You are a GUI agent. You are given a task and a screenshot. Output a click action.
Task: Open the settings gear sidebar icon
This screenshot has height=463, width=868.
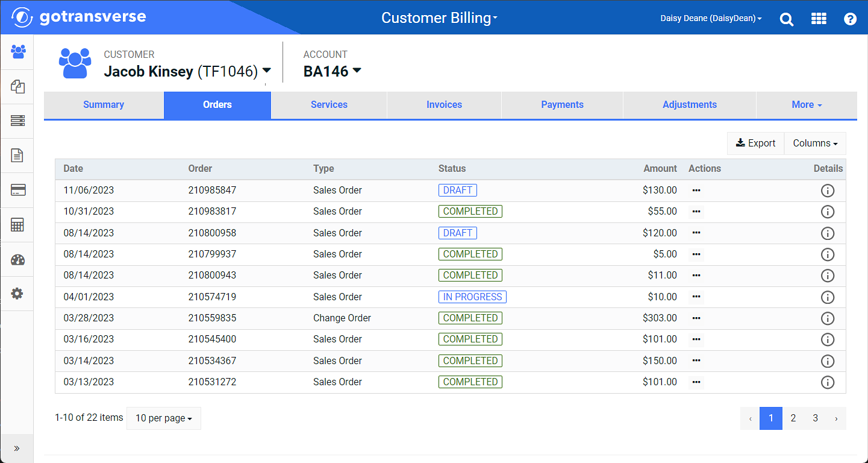click(18, 294)
